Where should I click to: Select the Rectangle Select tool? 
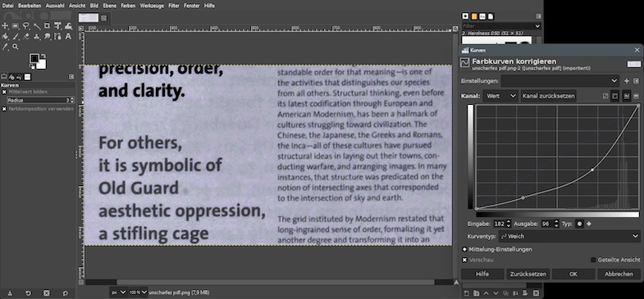coord(16,26)
